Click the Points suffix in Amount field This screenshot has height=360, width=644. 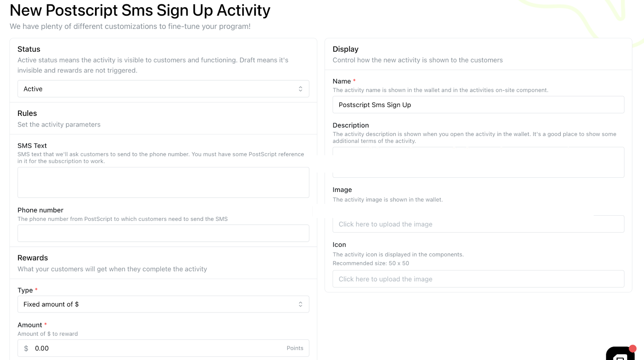[x=295, y=348]
